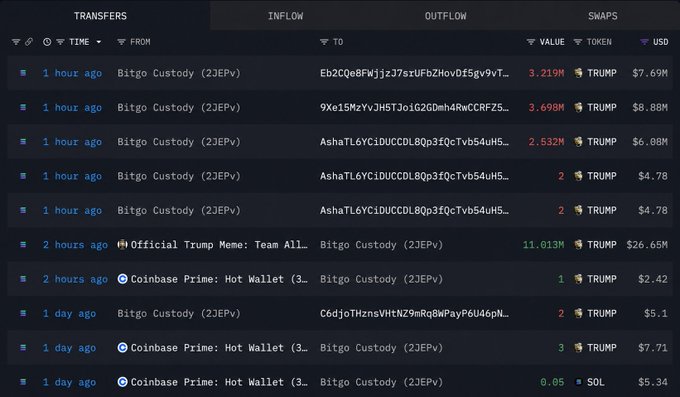Click the SOL token label
680x397 pixels.
[x=595, y=382]
